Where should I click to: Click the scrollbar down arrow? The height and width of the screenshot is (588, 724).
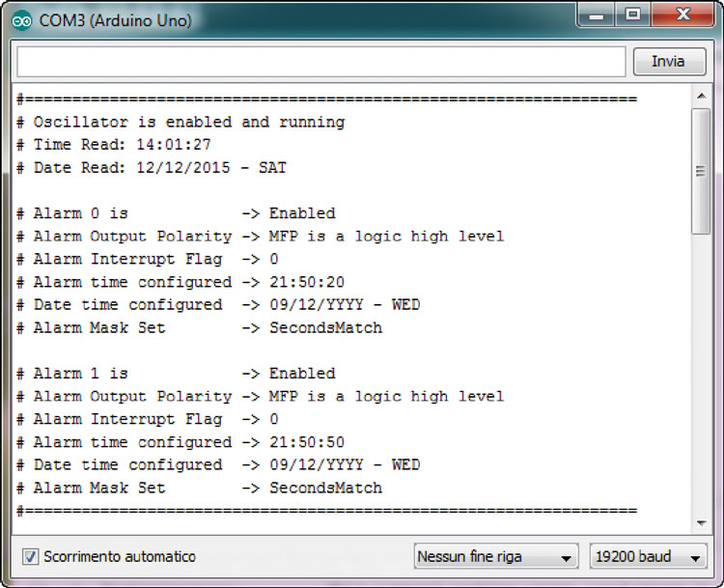click(x=701, y=522)
